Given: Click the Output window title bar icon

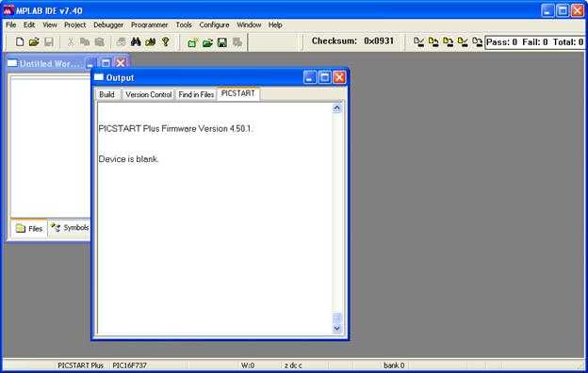Looking at the screenshot, I should pos(99,77).
